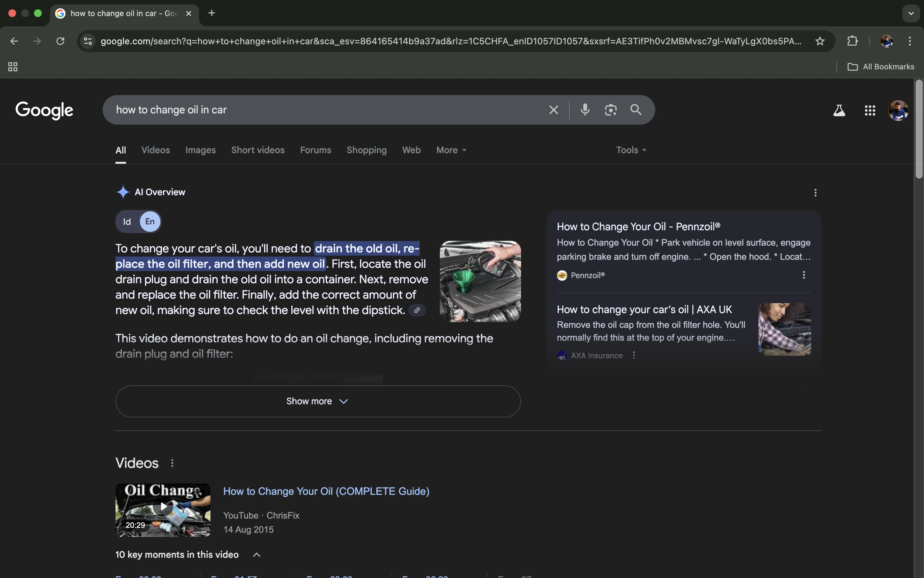924x578 pixels.
Task: Open options beside the Videos heading
Action: [x=172, y=463]
